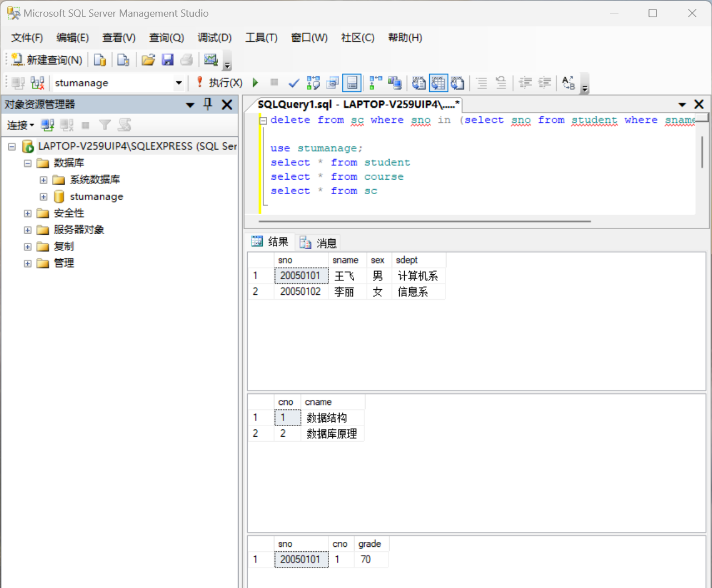The image size is (712, 588).
Task: Click the grade column header
Action: coord(371,543)
